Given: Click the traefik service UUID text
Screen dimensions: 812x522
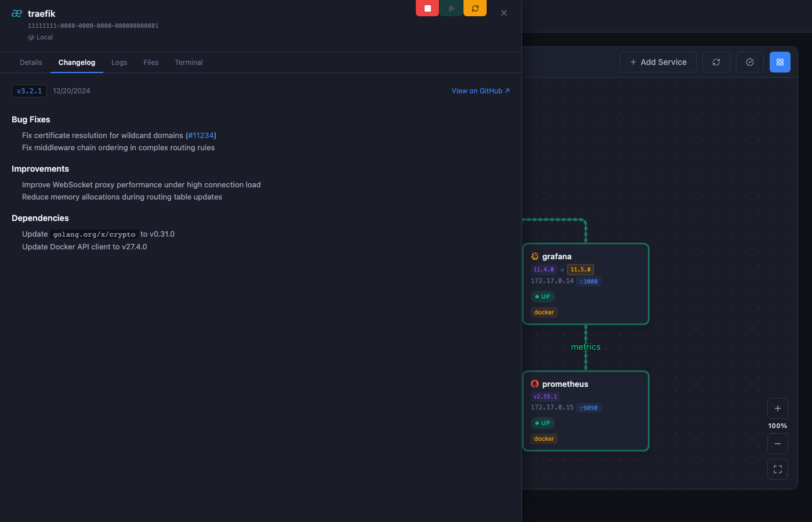Looking at the screenshot, I should 93,26.
